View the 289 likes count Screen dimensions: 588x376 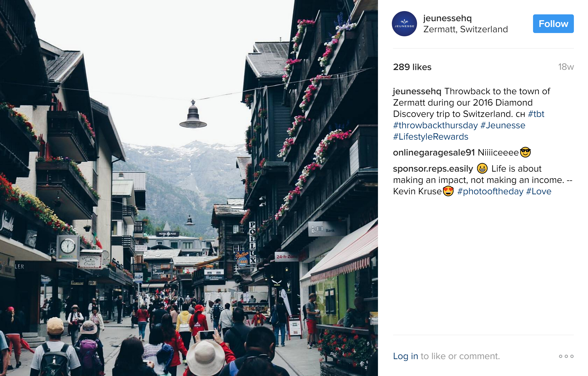(x=412, y=67)
